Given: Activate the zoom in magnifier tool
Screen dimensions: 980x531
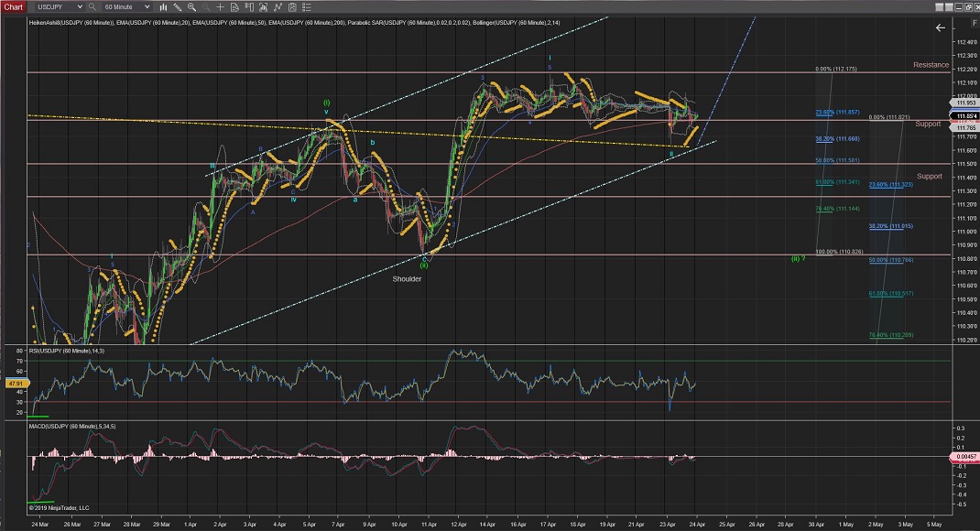Looking at the screenshot, I should (x=191, y=6).
